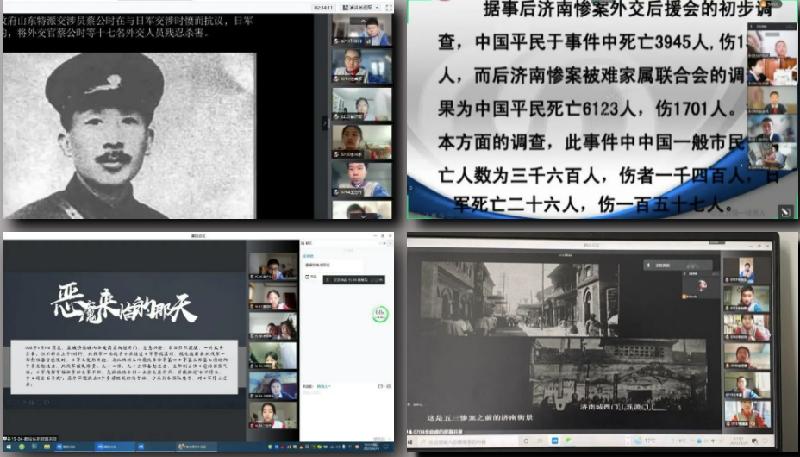Click small speaker video overlapping Jinan street photo
This screenshot has height=457, width=800.
point(701,286)
